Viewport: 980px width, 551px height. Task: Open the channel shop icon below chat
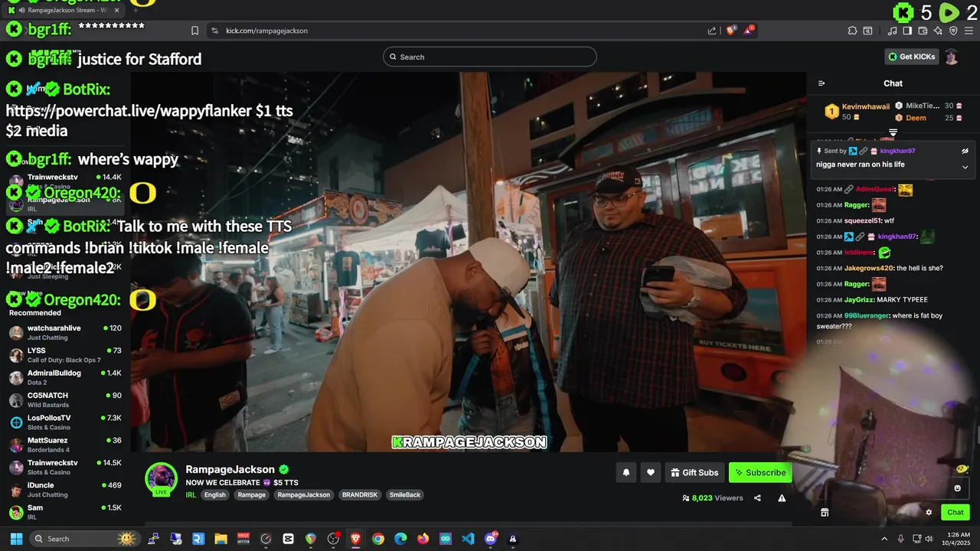(825, 513)
